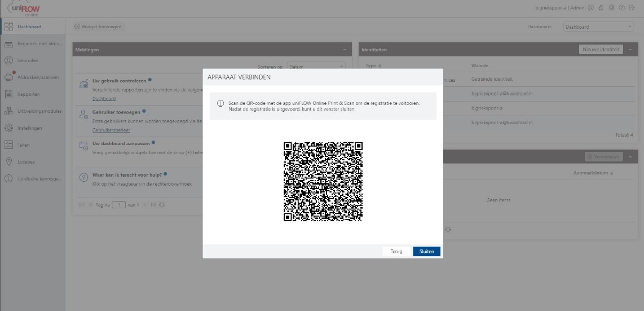This screenshot has height=311, width=644.
Task: Open Meldingen widget options menu
Action: [x=344, y=50]
